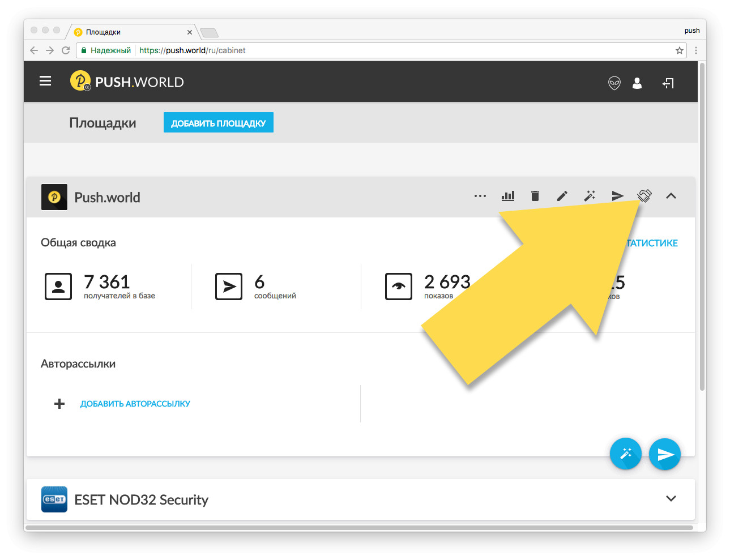Image resolution: width=730 pixels, height=560 pixels.
Task: Click ДОБАВИТЬ АВТОРАССЫЛКУ link
Action: point(135,404)
